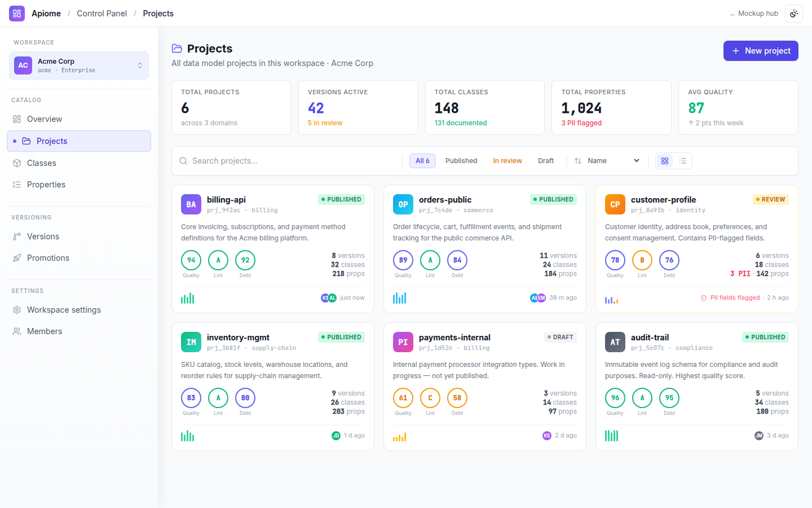Click the inventory-mgmt Quality 83 gauge
Screen dimensions: 812x508
(191, 398)
